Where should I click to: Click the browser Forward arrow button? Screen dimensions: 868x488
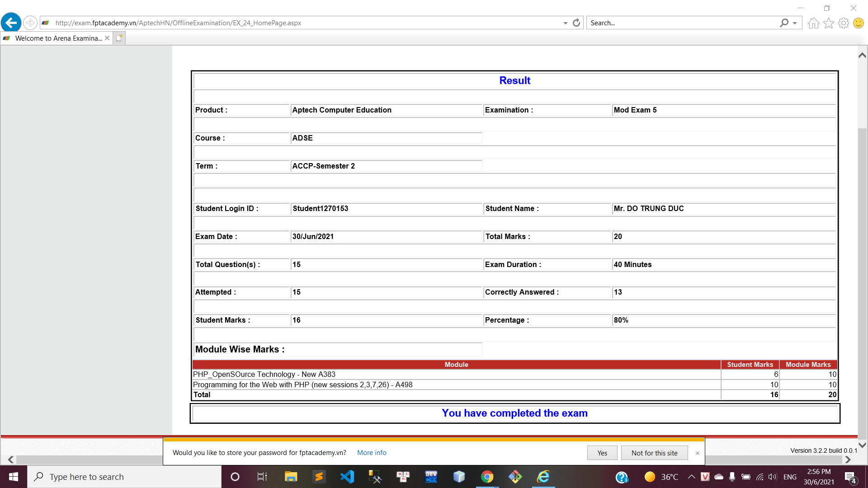(x=30, y=23)
